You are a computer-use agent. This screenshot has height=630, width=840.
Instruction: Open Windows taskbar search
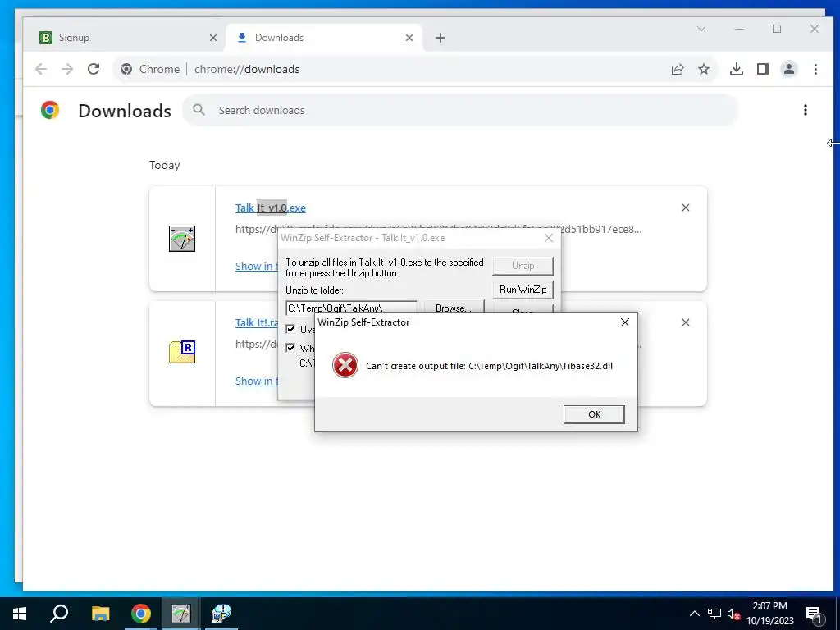59,614
